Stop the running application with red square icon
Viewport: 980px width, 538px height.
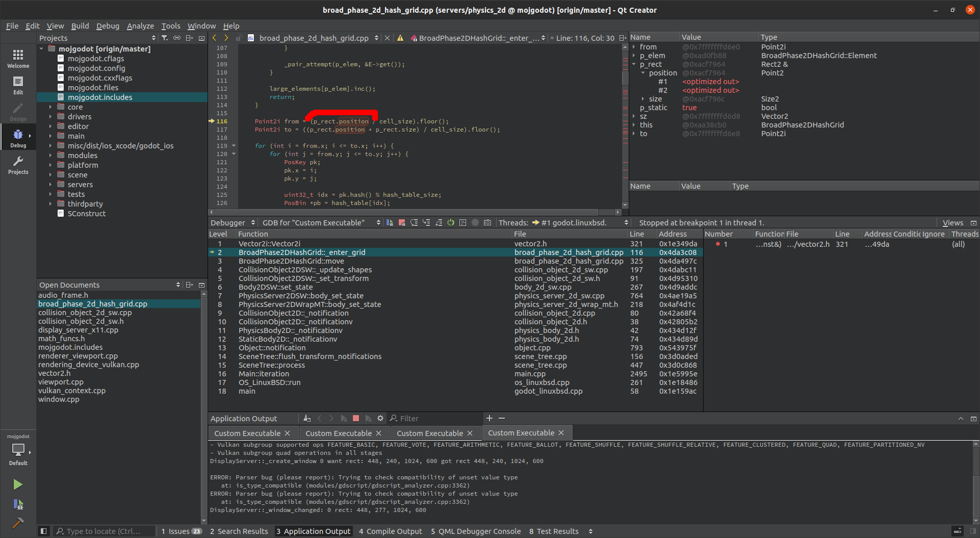[x=356, y=418]
